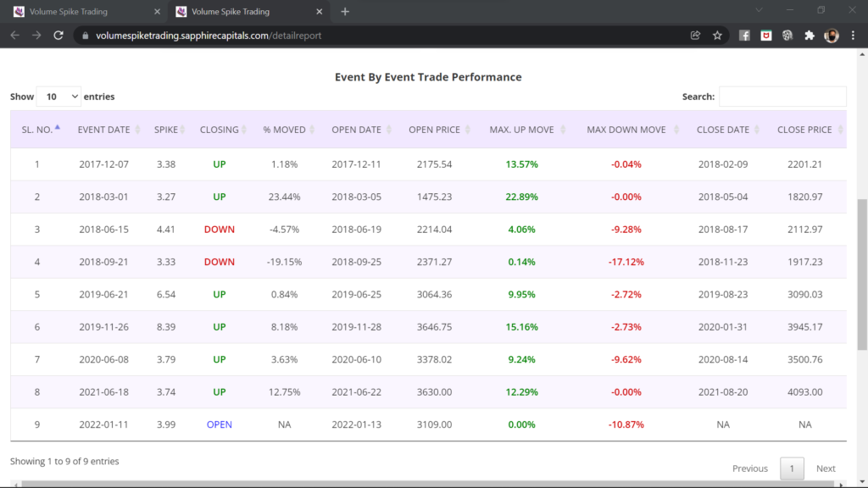Image resolution: width=868 pixels, height=488 pixels.
Task: Click inside the Search input field
Action: 782,97
